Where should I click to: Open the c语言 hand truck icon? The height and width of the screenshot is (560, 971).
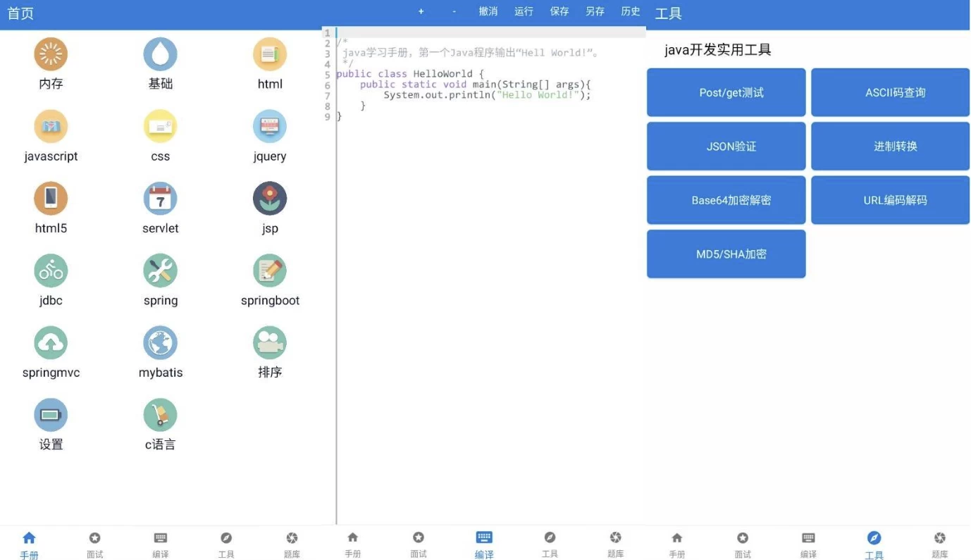pos(160,415)
